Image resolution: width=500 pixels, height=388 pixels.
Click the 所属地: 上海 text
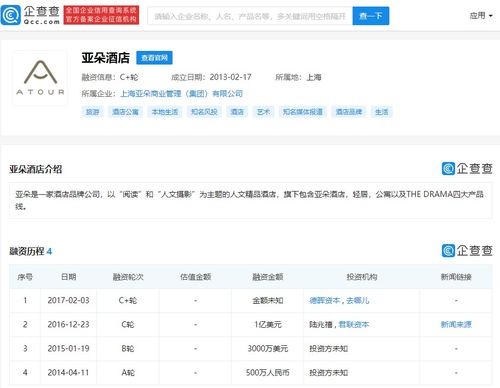coord(298,77)
